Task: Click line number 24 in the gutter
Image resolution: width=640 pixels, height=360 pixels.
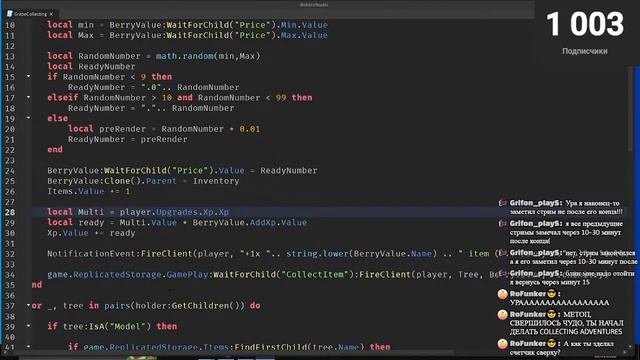Action: click(10, 171)
